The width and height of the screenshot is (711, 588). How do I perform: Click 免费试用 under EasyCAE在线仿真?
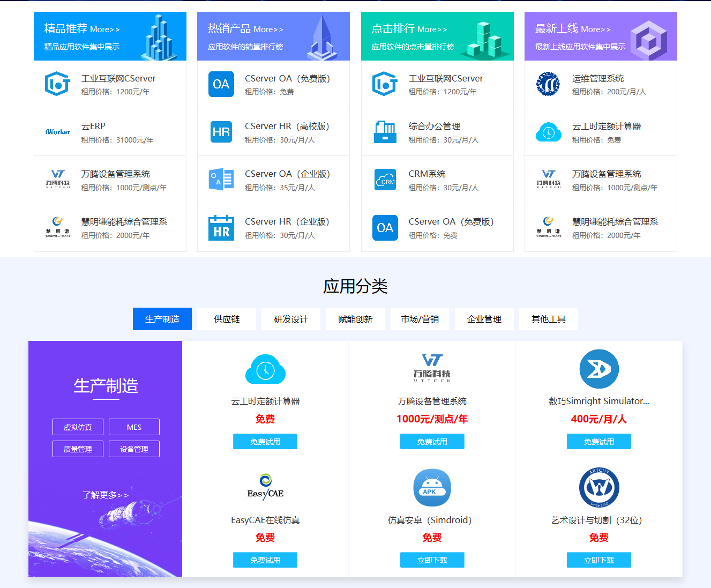click(265, 560)
